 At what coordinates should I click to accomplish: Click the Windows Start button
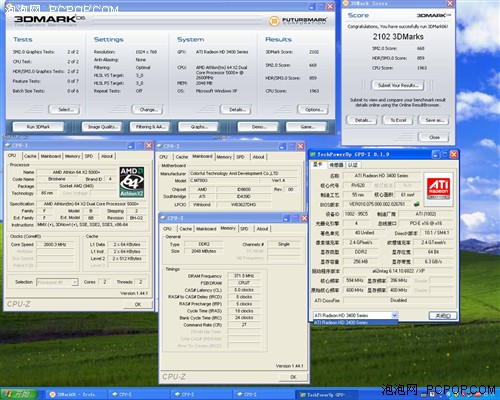point(19,394)
